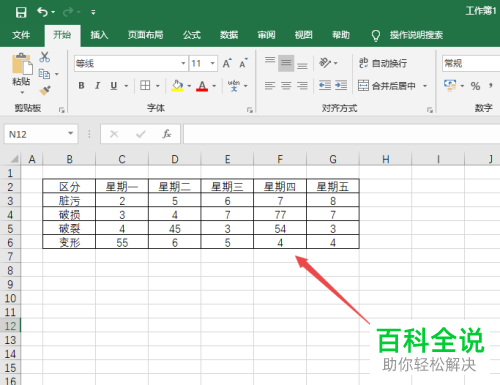Switch to the 页面布局 tab
The height and width of the screenshot is (385, 500).
tap(146, 35)
